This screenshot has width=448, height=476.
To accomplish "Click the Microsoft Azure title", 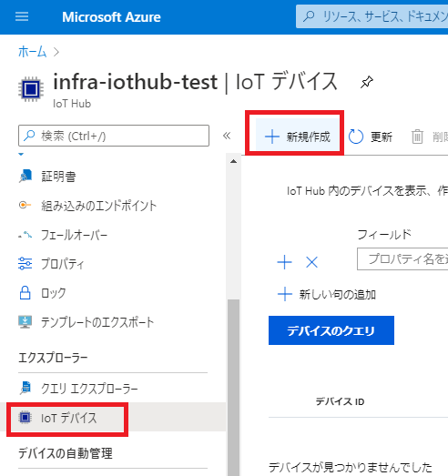I will point(111,17).
